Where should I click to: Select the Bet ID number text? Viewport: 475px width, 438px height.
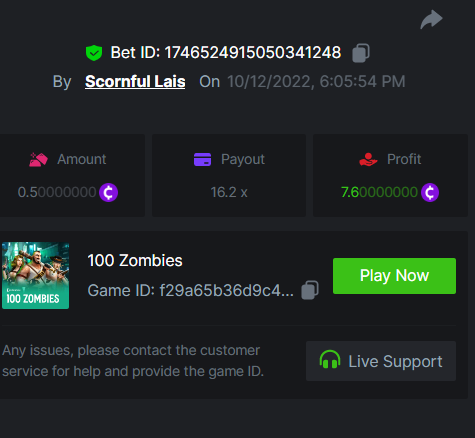(x=253, y=53)
